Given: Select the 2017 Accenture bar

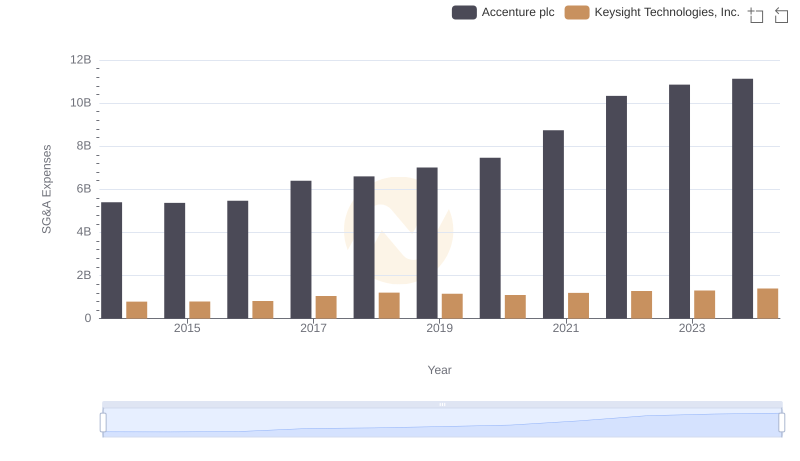Looking at the screenshot, I should [301, 249].
